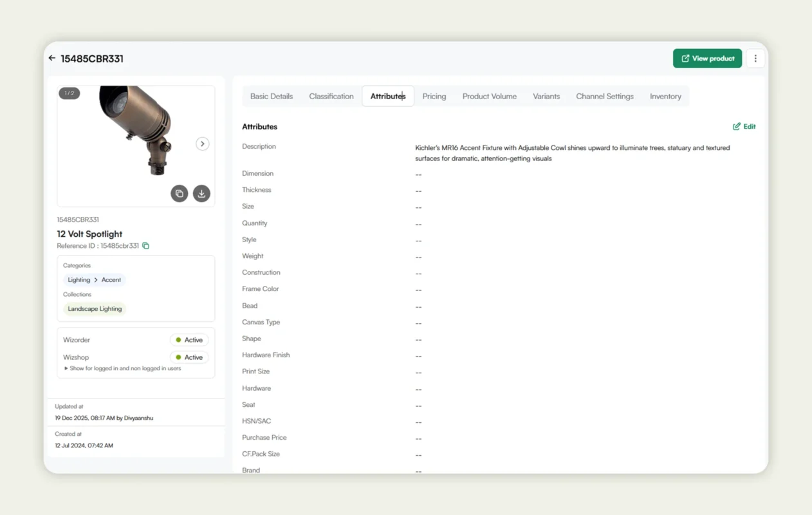Open the Accent category link

pyautogui.click(x=111, y=279)
